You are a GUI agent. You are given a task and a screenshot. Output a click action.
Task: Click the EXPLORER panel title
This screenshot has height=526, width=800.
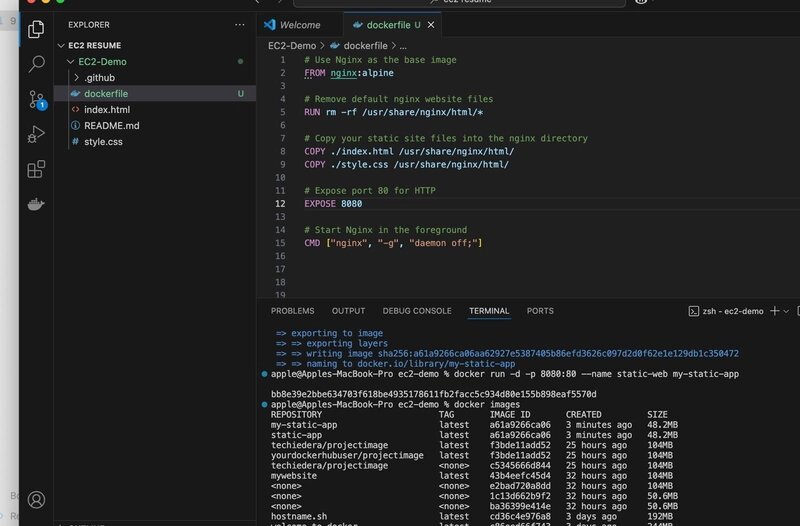click(89, 24)
